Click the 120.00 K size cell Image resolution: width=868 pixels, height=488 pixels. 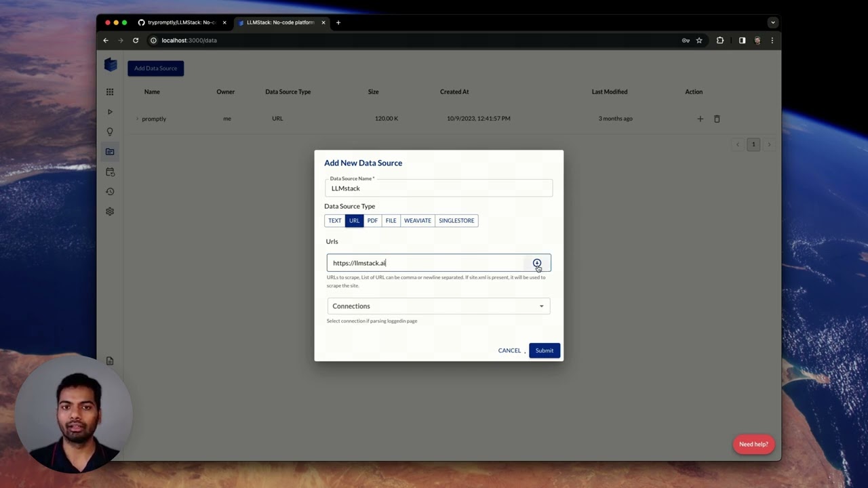[x=387, y=119]
